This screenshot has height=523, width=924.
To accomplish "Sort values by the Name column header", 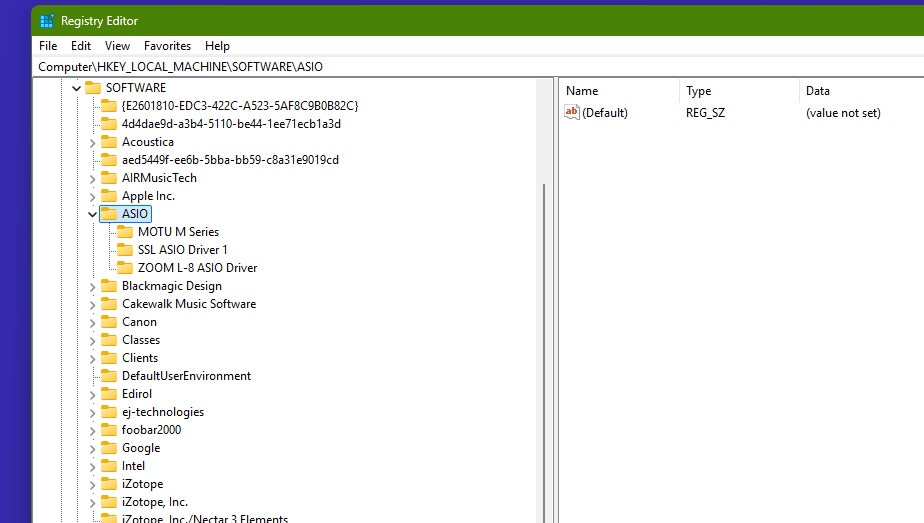I will point(582,91).
